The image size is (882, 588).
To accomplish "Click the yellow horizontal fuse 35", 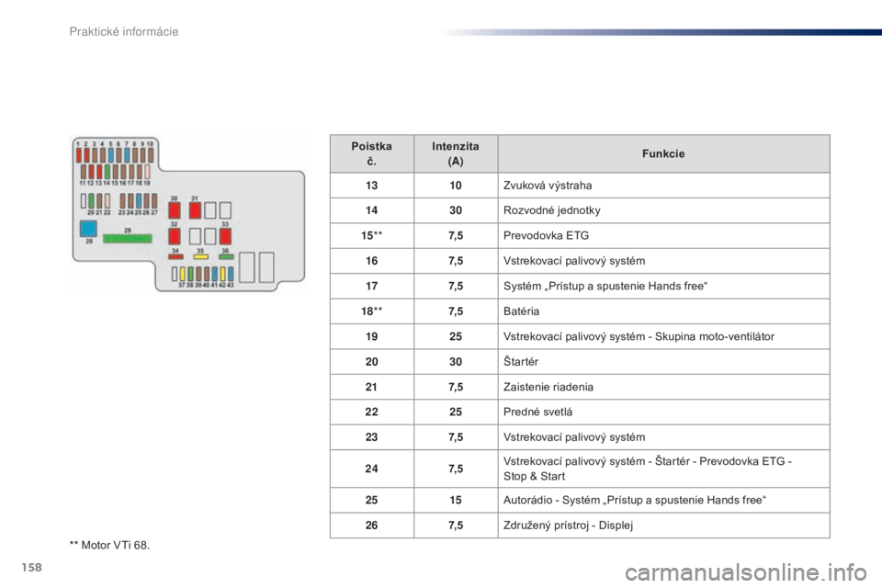I will (x=201, y=256).
